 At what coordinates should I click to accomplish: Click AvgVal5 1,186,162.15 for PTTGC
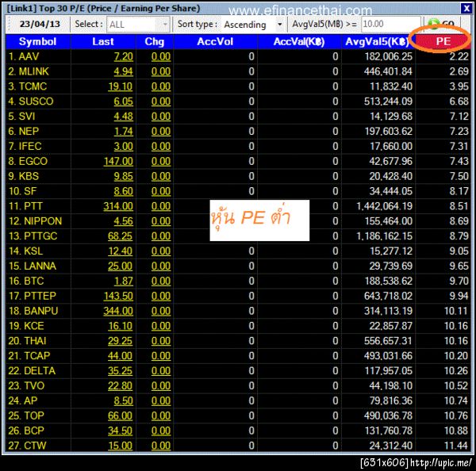click(385, 236)
